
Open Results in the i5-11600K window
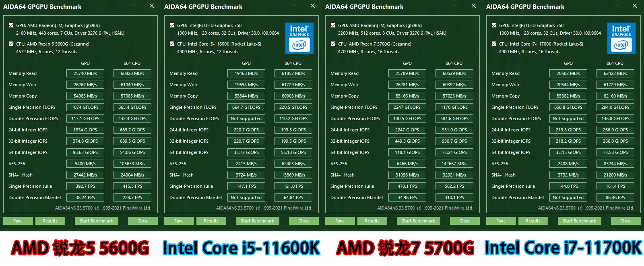point(211,221)
